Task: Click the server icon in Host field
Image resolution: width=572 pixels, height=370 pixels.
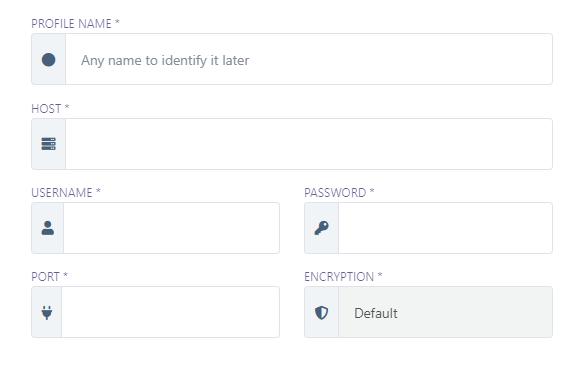Action: pyautogui.click(x=49, y=144)
